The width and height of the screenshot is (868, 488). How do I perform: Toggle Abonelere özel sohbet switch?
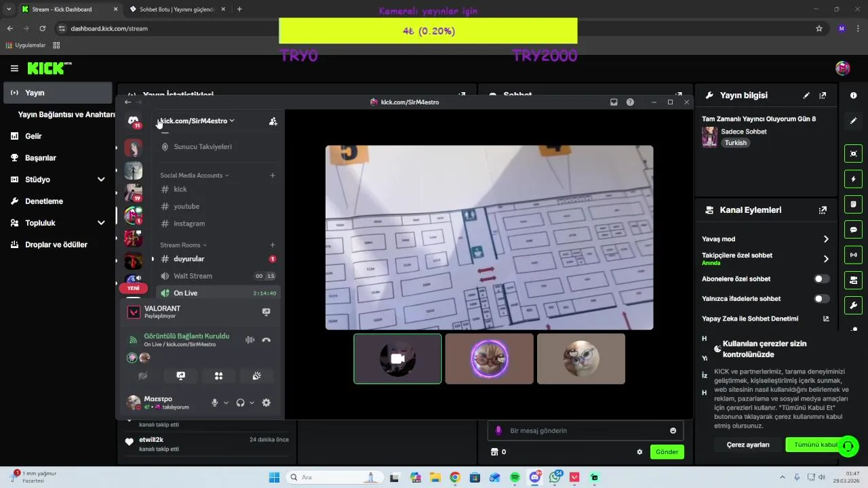click(x=821, y=279)
